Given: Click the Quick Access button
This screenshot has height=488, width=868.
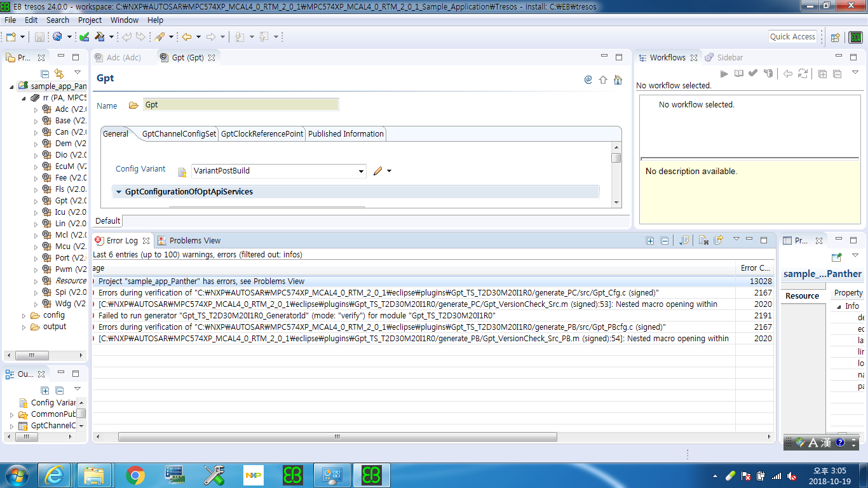Looking at the screenshot, I should [792, 36].
